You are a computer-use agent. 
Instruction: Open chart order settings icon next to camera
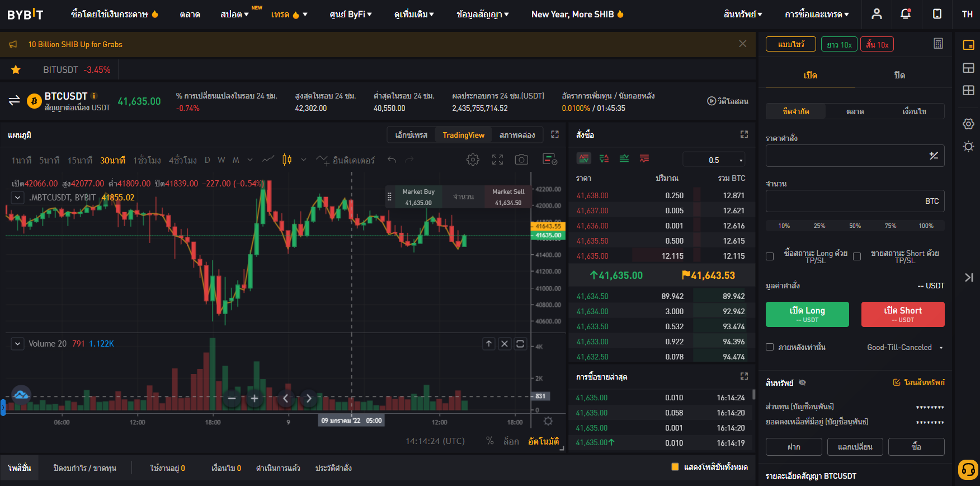coord(550,160)
